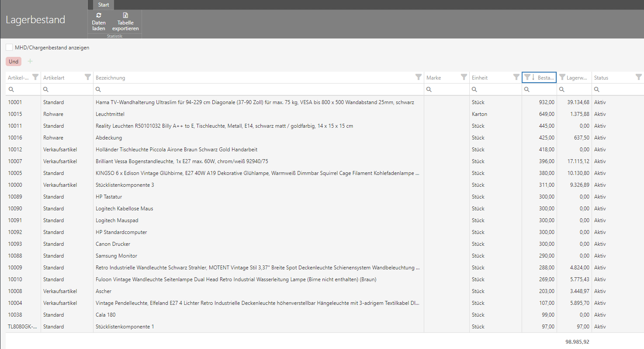Click the Daten laden refresh button

pyautogui.click(x=99, y=22)
